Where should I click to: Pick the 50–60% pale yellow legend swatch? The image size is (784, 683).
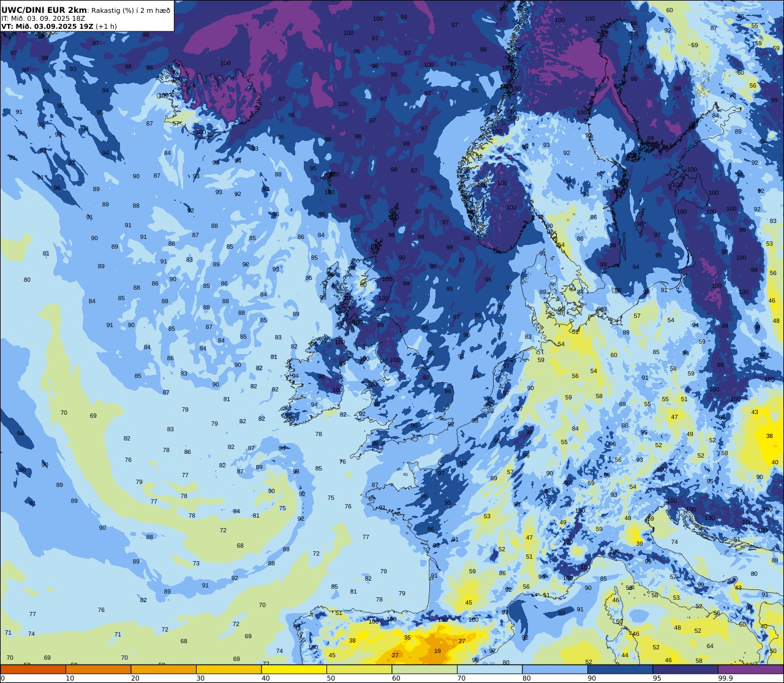(359, 669)
